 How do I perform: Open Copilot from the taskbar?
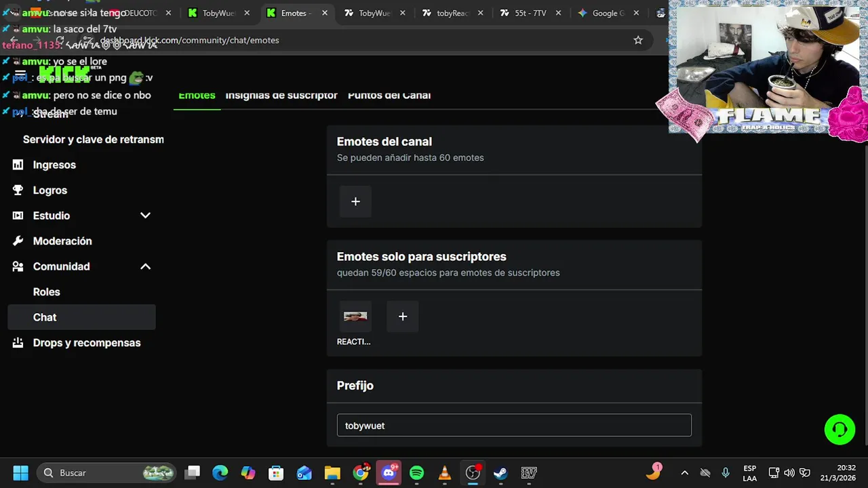(x=248, y=472)
